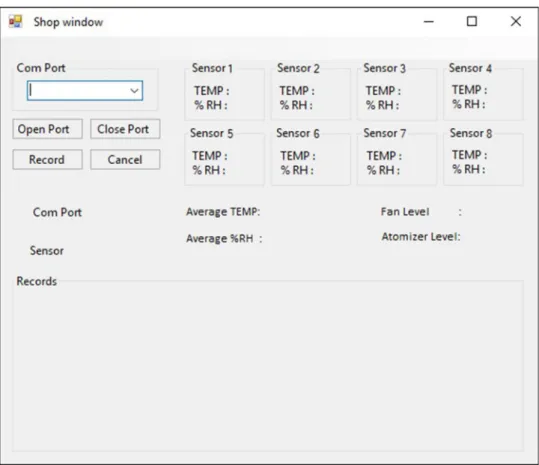Select the Sensor 4 group label

click(470, 68)
